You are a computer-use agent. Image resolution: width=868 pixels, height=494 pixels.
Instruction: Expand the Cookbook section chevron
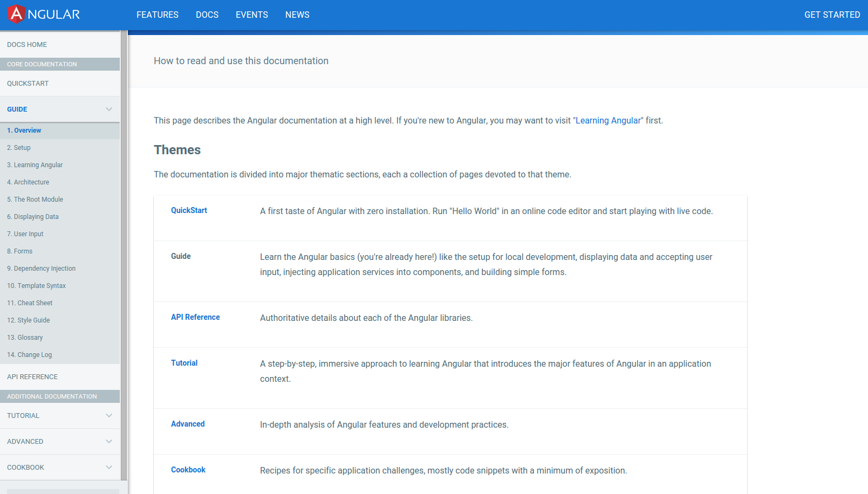(x=109, y=468)
